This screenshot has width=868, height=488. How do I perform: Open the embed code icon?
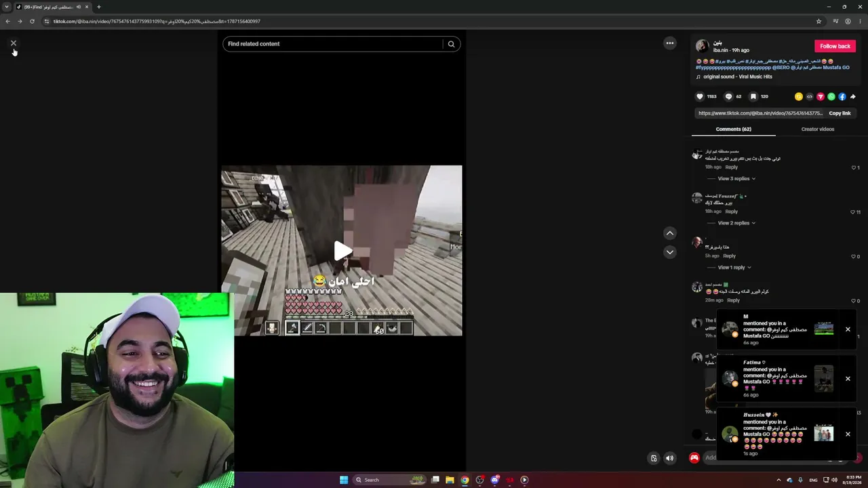tap(810, 97)
